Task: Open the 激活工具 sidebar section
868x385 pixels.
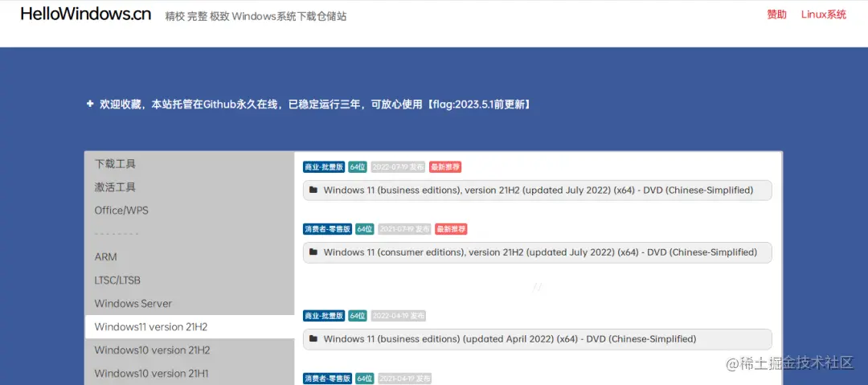Action: pos(115,187)
